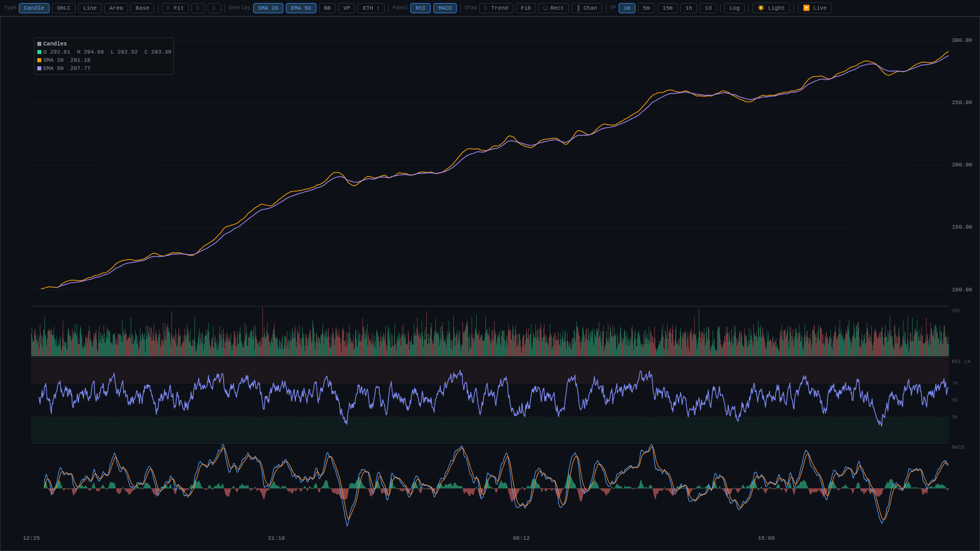Toggle Log price scale
The image size is (980, 551).
[x=734, y=8]
